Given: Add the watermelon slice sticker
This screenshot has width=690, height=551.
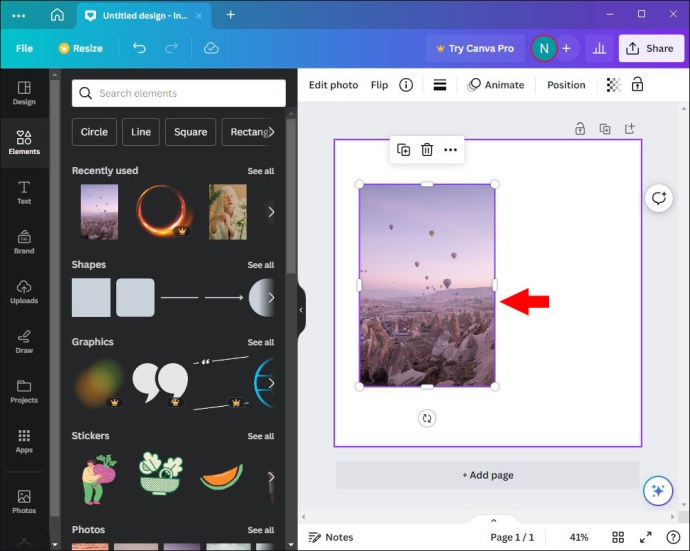Looking at the screenshot, I should [x=222, y=478].
